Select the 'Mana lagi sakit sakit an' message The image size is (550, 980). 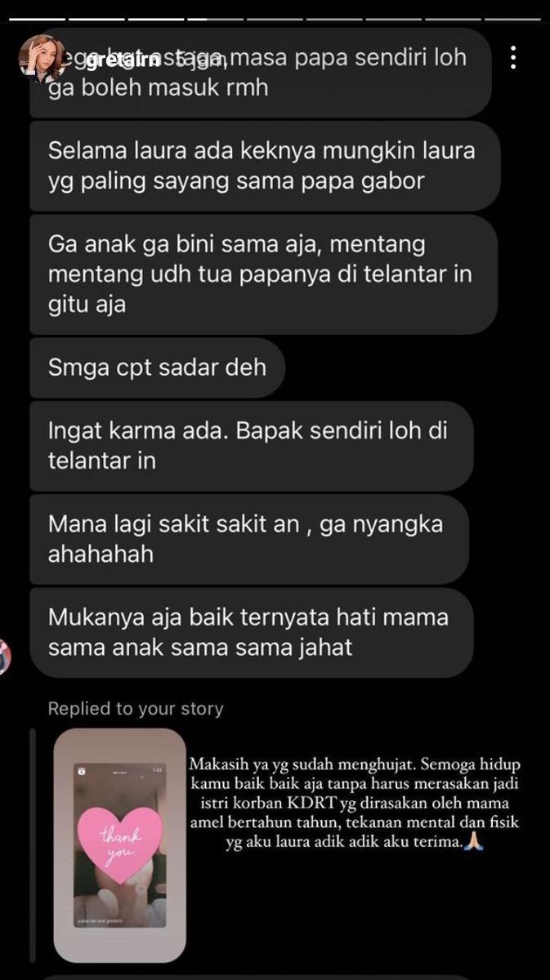coord(249,539)
